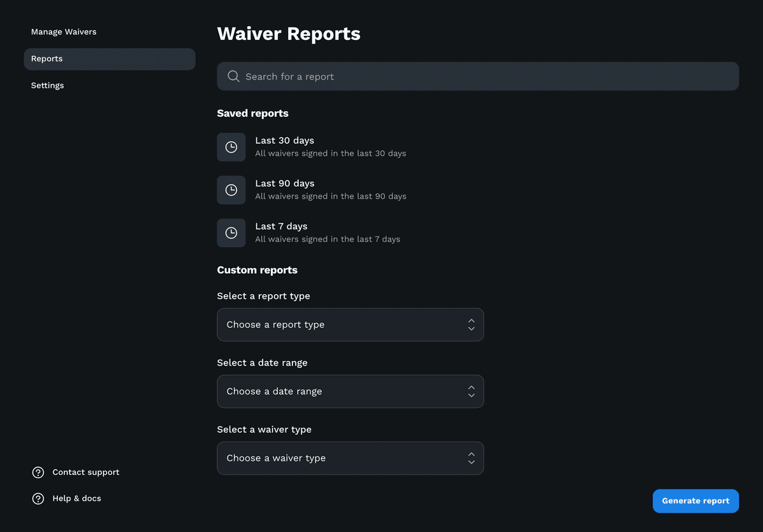Click the chevron on the waiver type dropdown
The width and height of the screenshot is (763, 532).
click(x=471, y=458)
